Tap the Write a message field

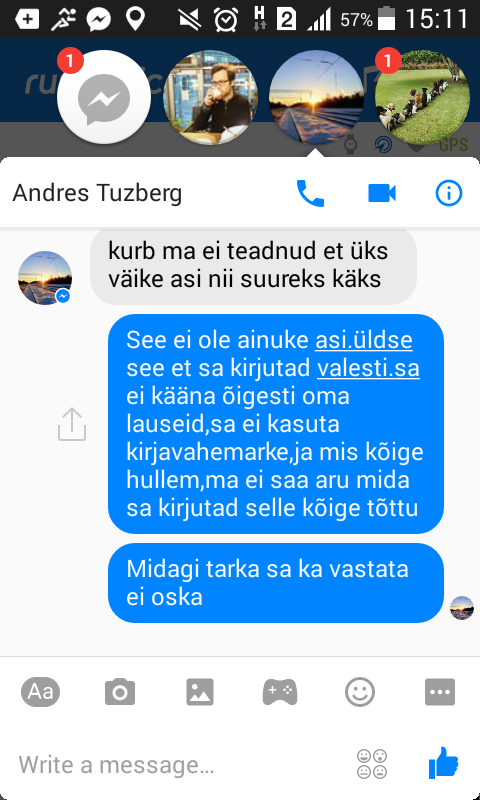(179, 765)
